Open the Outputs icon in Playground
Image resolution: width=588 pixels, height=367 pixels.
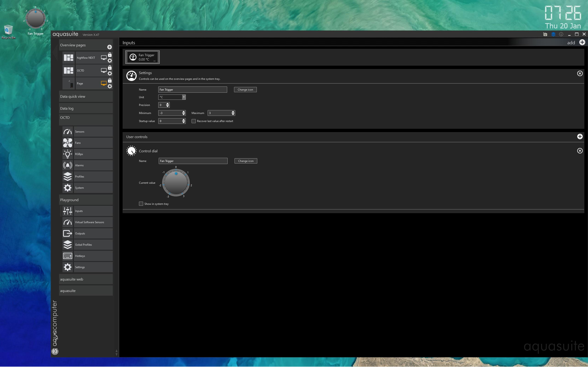tap(68, 233)
